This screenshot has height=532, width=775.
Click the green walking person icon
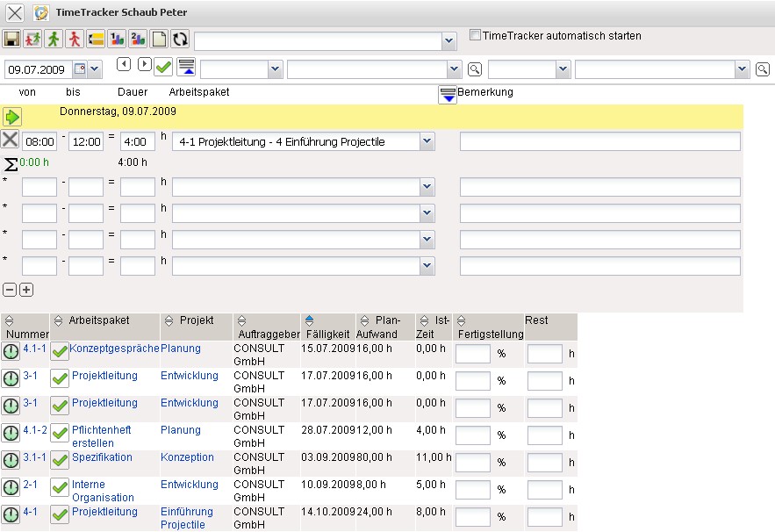54,40
